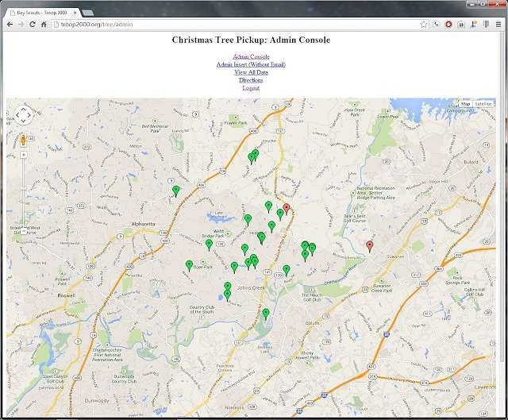Screen dimensions: 508x420
Task: Zoom out with the map minus button
Action: coord(23,231)
